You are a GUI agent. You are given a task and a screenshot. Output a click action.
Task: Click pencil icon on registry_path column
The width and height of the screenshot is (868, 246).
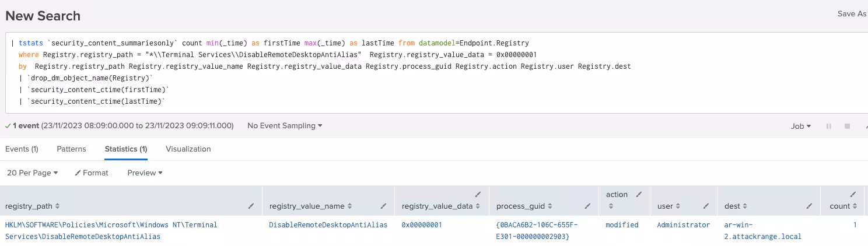251,206
